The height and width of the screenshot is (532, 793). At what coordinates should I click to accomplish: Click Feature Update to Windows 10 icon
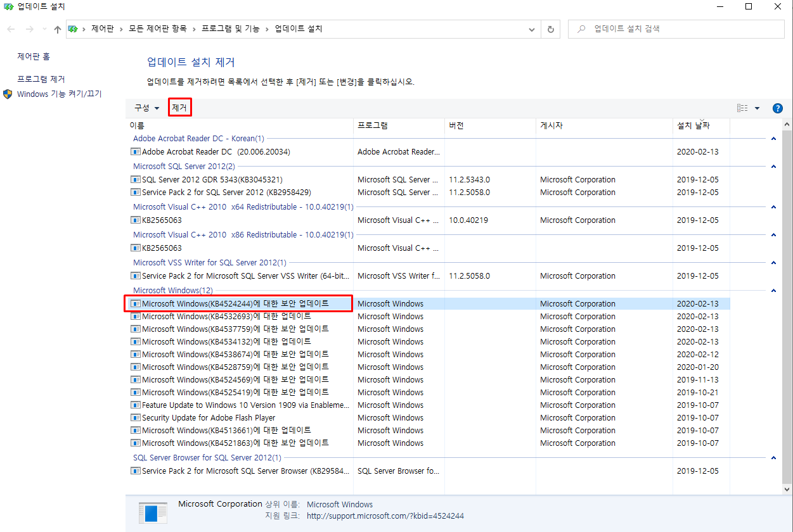(x=135, y=405)
